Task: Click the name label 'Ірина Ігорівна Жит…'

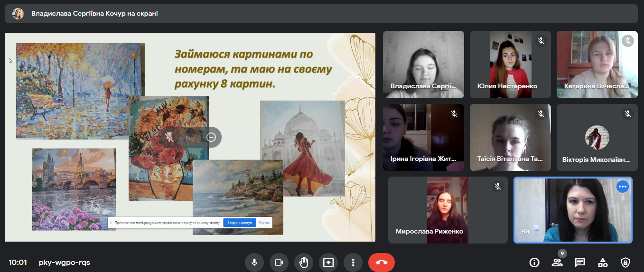Action: (x=423, y=159)
